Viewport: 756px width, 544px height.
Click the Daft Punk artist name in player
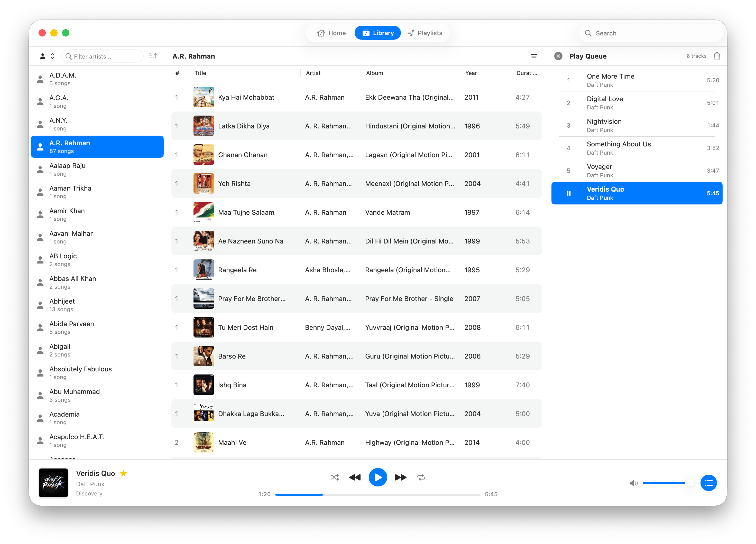pos(90,484)
